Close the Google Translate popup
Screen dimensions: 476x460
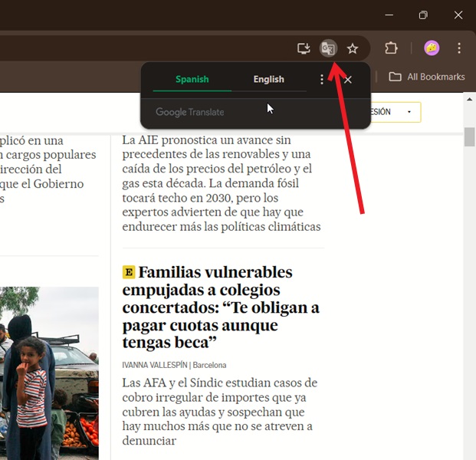pos(348,80)
